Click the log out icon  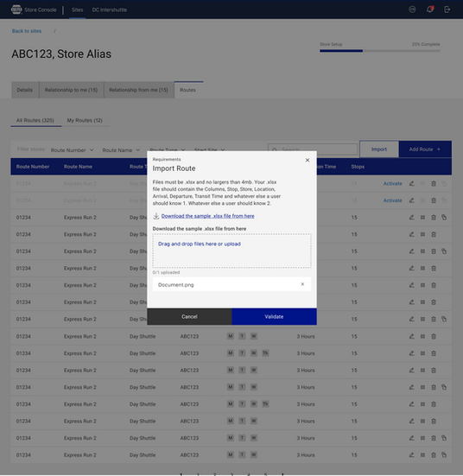(447, 10)
